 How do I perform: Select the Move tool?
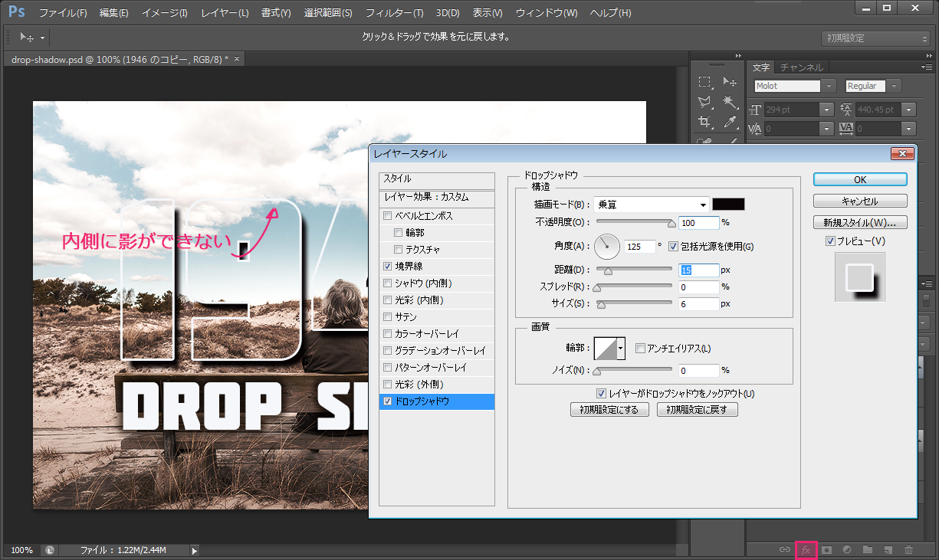pos(731,81)
